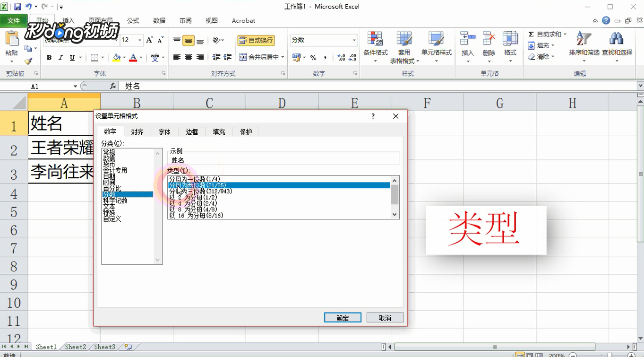The image size is (644, 357).
Task: Open the Sheet2 worksheet tab
Action: (76, 347)
